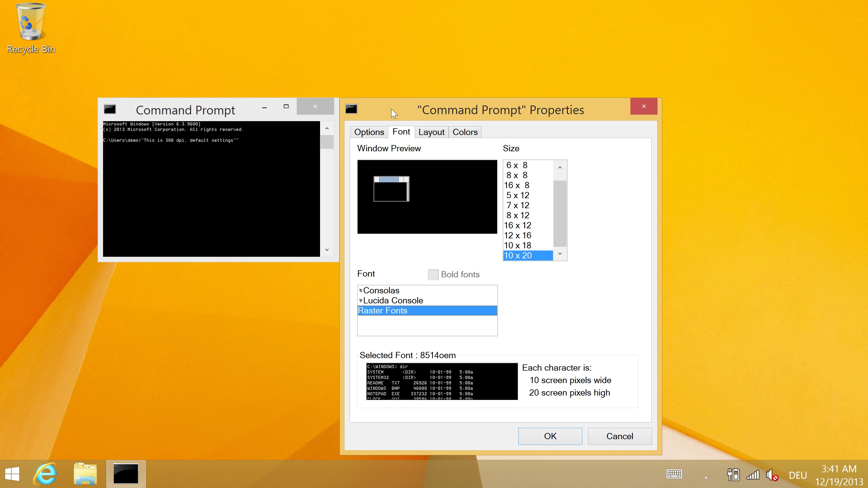The width and height of the screenshot is (868, 488).
Task: Switch to the Layout tab
Action: click(x=431, y=132)
